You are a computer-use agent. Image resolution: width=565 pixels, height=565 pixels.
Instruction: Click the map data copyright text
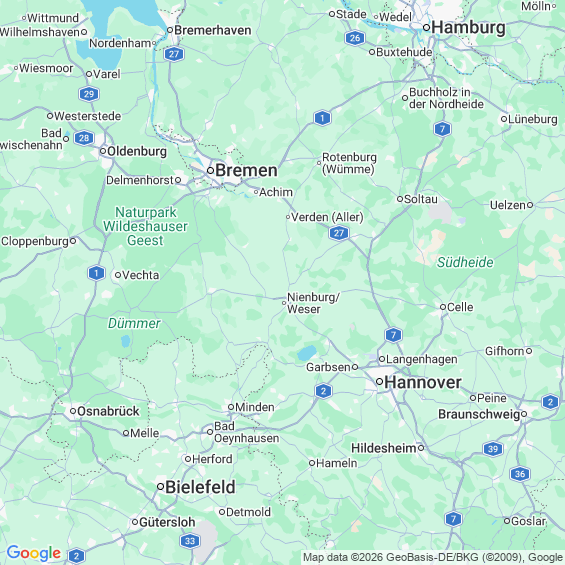[433, 557]
